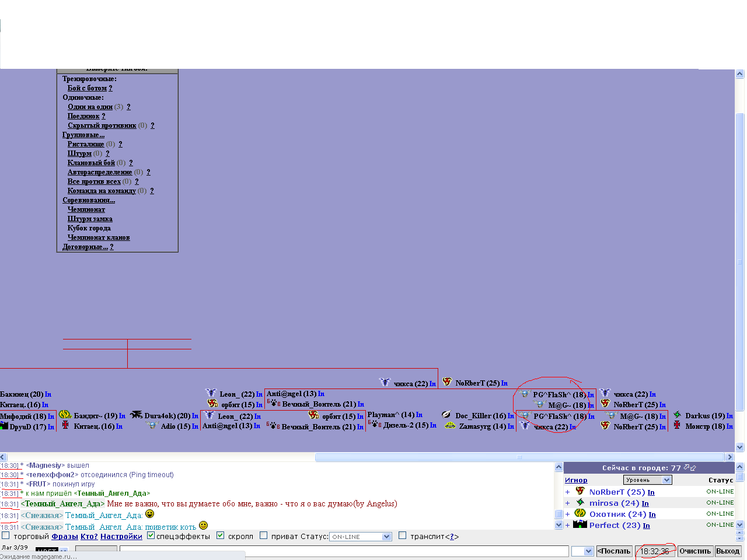
Task: Focus the chat message input field
Action: [344, 551]
